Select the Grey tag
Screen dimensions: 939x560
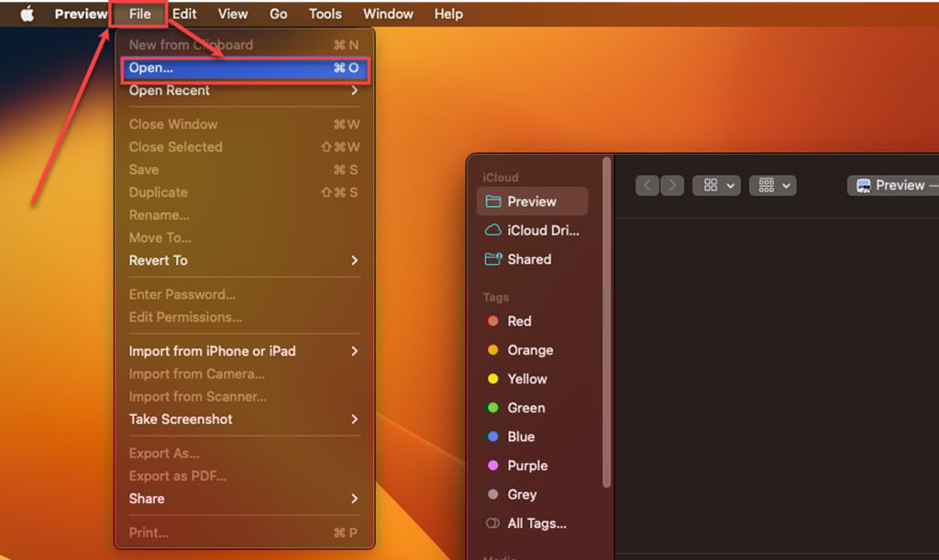(x=533, y=495)
